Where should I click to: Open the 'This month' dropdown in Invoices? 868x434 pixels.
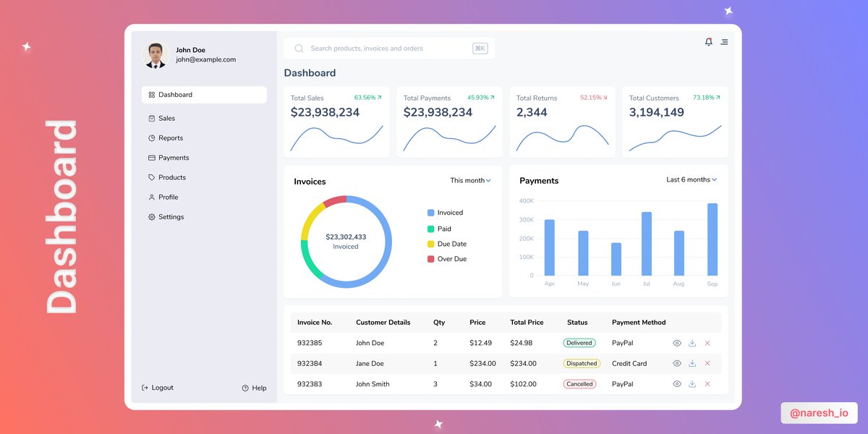click(470, 180)
